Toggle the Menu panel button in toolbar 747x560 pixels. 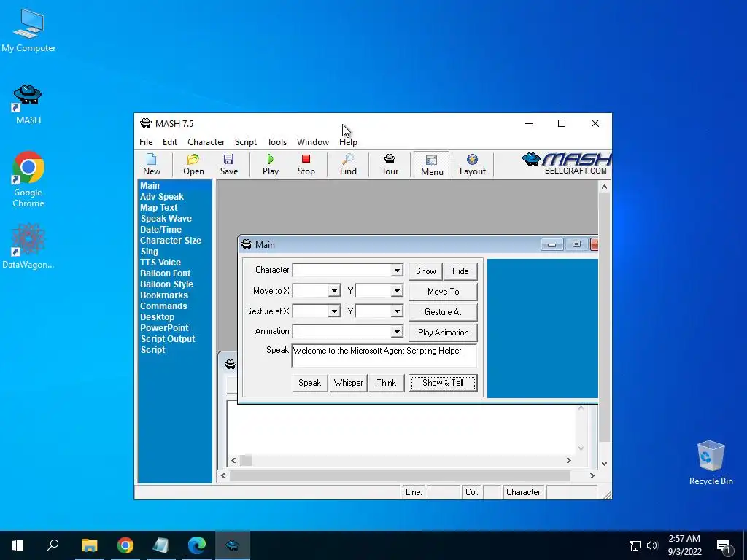[432, 165]
